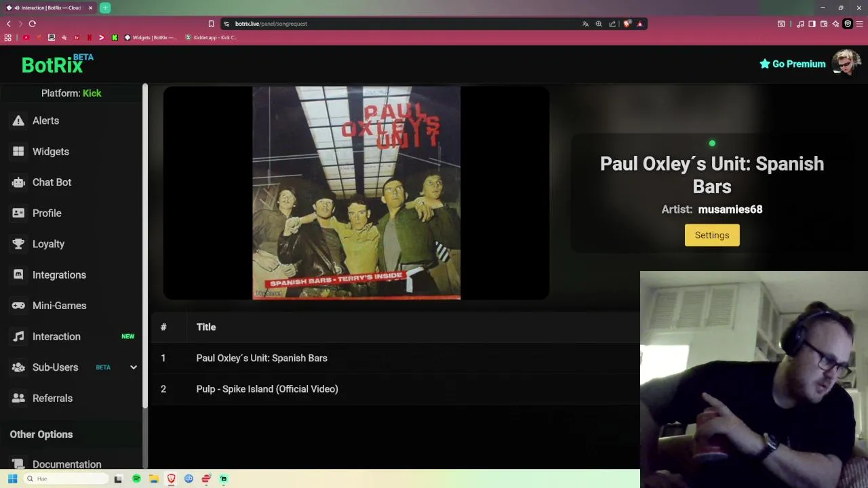Click the Sub-Users people icon
This screenshot has width=868, height=488.
point(18,367)
